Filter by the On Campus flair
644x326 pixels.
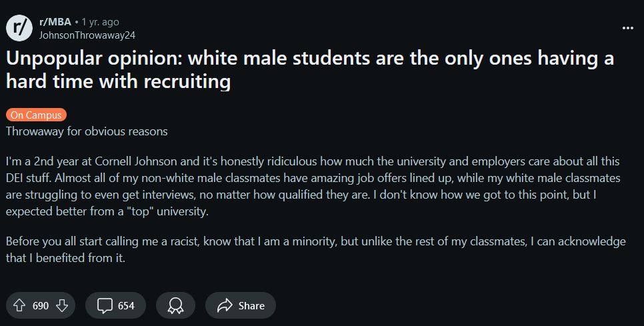pos(36,115)
